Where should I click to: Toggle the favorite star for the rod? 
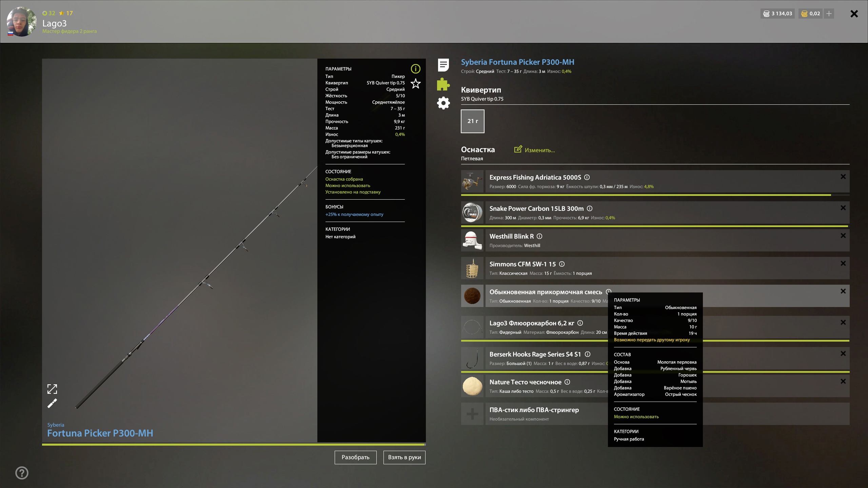[415, 83]
